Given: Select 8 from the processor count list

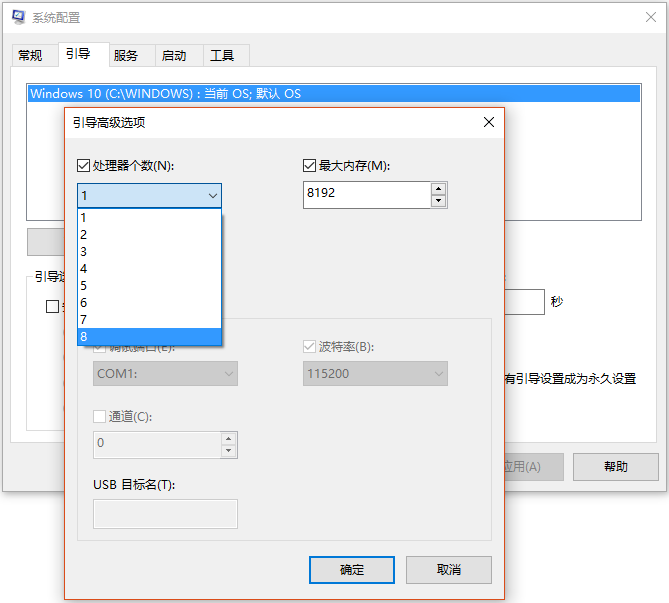Looking at the screenshot, I should tap(148, 336).
